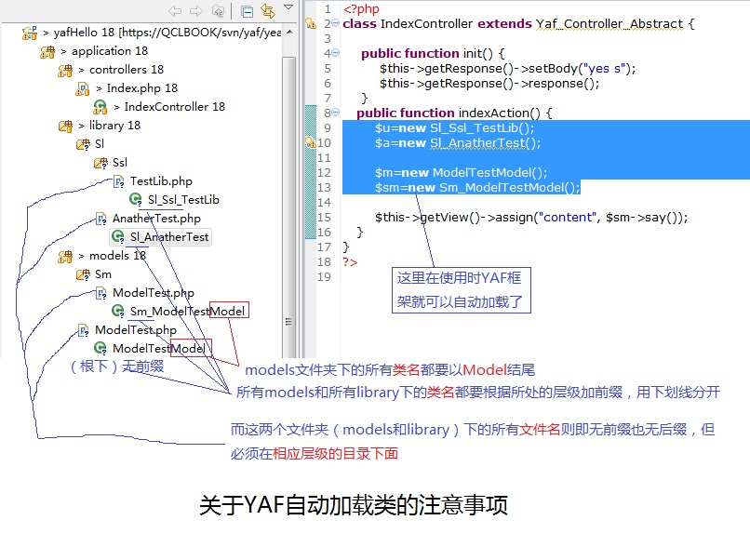Collapse the class fold marker on line 2

coord(335,23)
